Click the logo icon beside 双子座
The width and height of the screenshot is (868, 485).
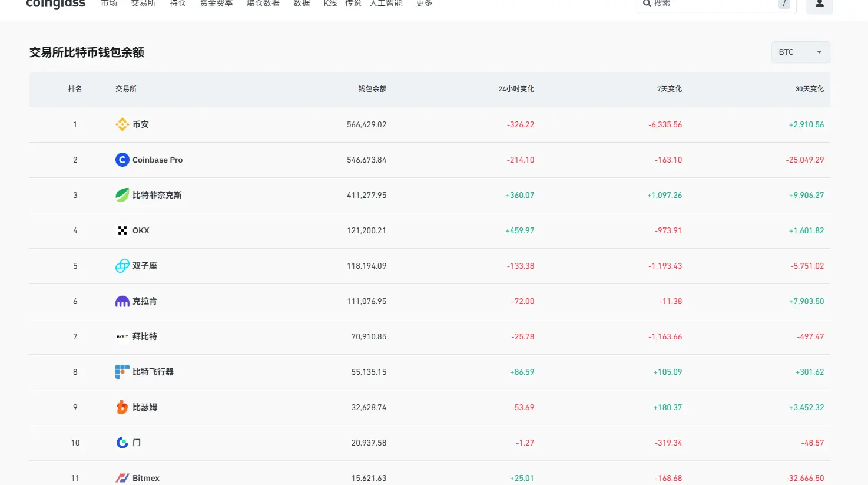pyautogui.click(x=122, y=266)
